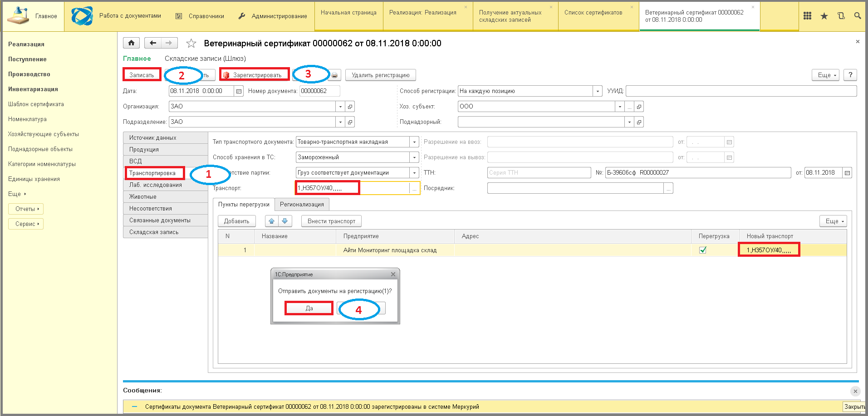Add document to favorites star
The height and width of the screenshot is (416, 868).
click(191, 44)
